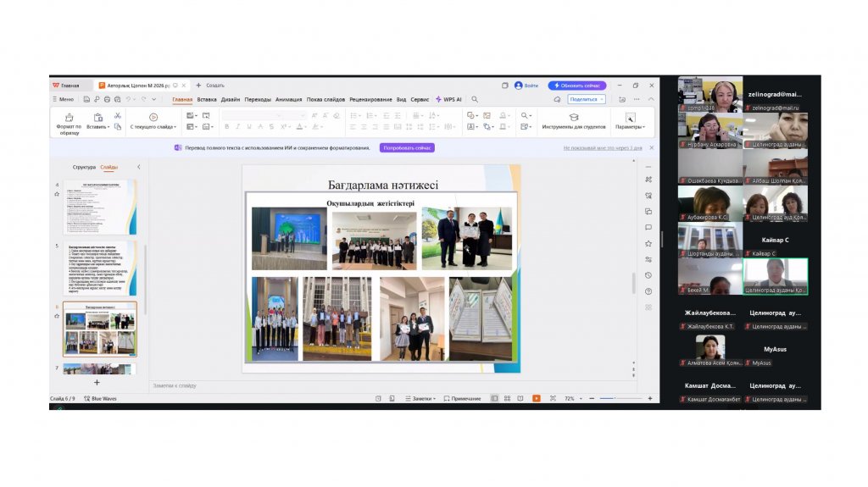Click the orange slideshow play icon in status bar
The height and width of the screenshot is (487, 868).
pos(537,398)
